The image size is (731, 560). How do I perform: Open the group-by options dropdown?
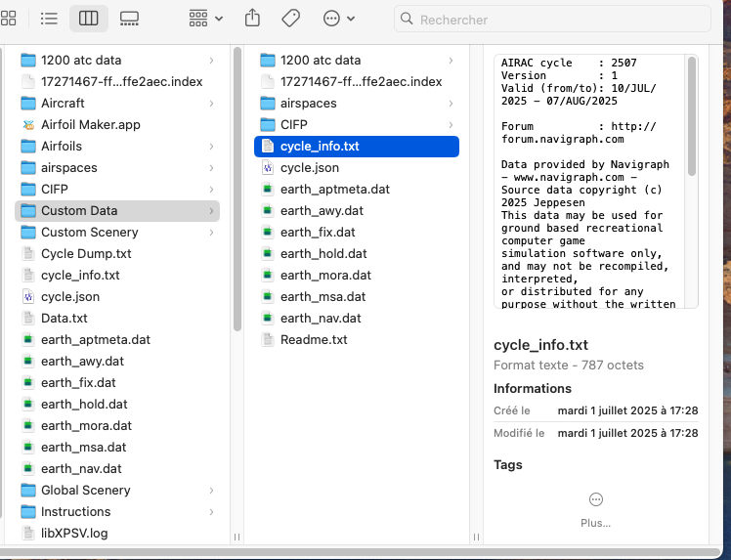click(205, 19)
